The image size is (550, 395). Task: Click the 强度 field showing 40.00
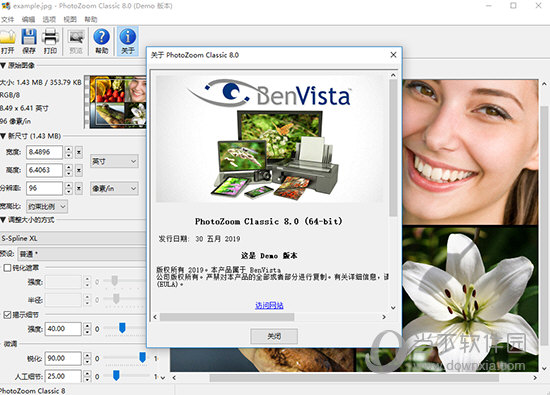pyautogui.click(x=63, y=329)
